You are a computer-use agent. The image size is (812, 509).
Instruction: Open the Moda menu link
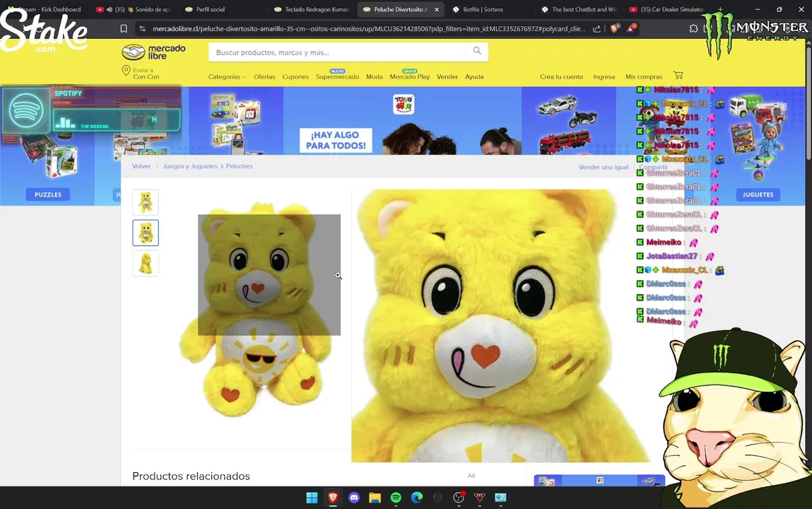tap(375, 76)
